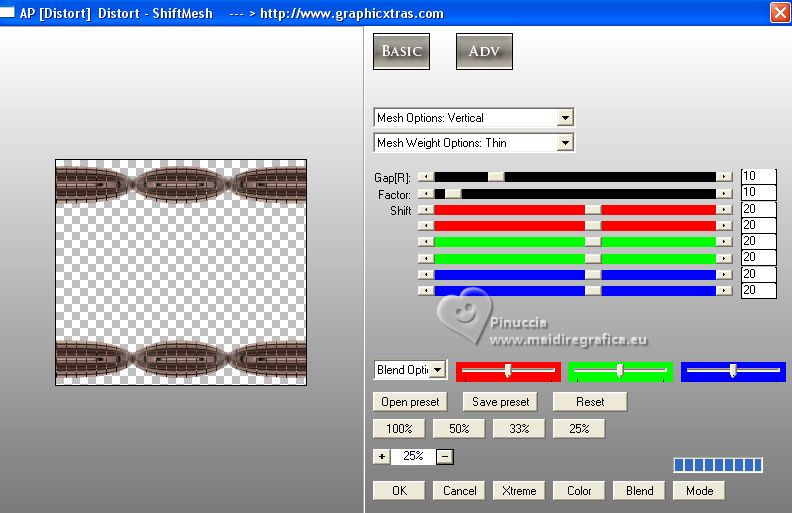Screen dimensions: 792x513
Task: Click the 25% zoom preset button
Action: tap(579, 429)
